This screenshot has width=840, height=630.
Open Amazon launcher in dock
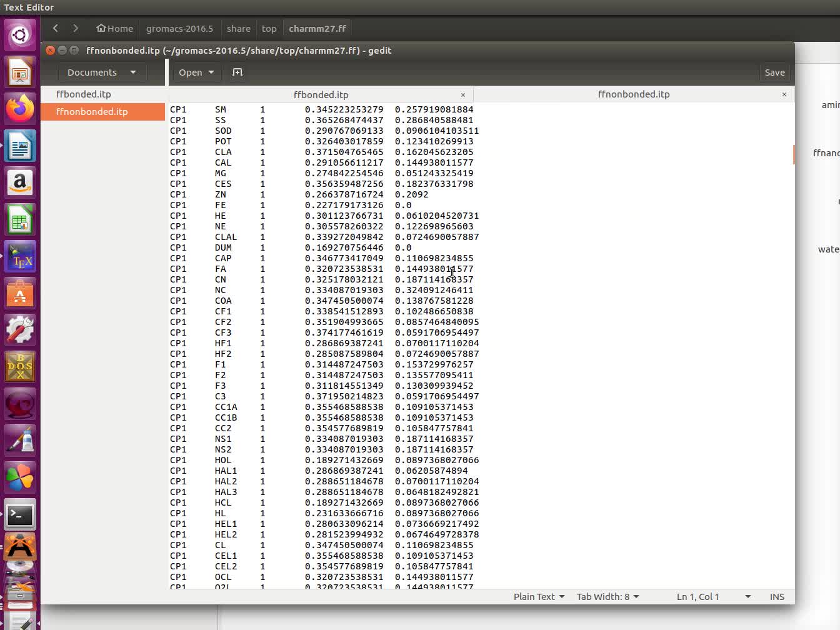click(20, 183)
